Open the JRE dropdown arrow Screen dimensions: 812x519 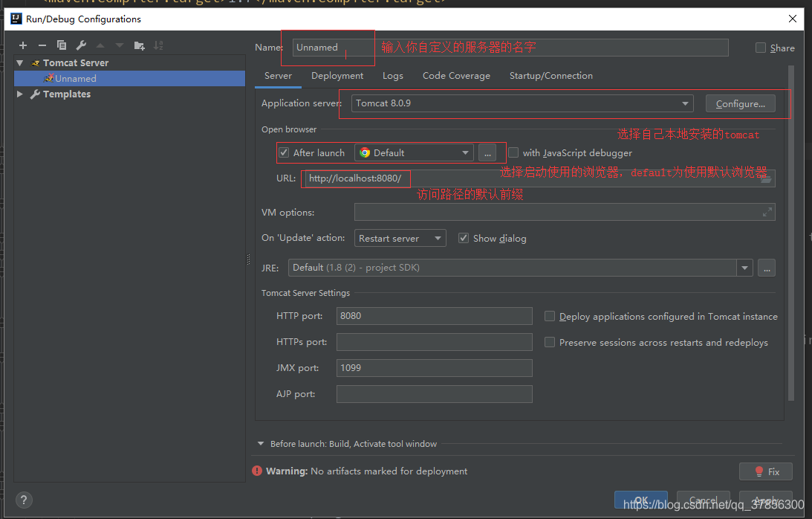click(744, 268)
